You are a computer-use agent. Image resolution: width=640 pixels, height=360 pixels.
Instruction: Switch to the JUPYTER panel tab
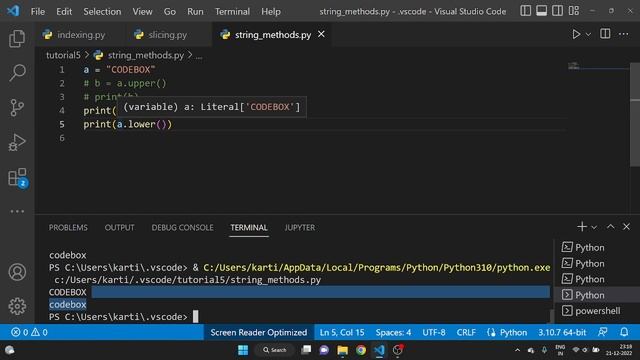pyautogui.click(x=300, y=227)
